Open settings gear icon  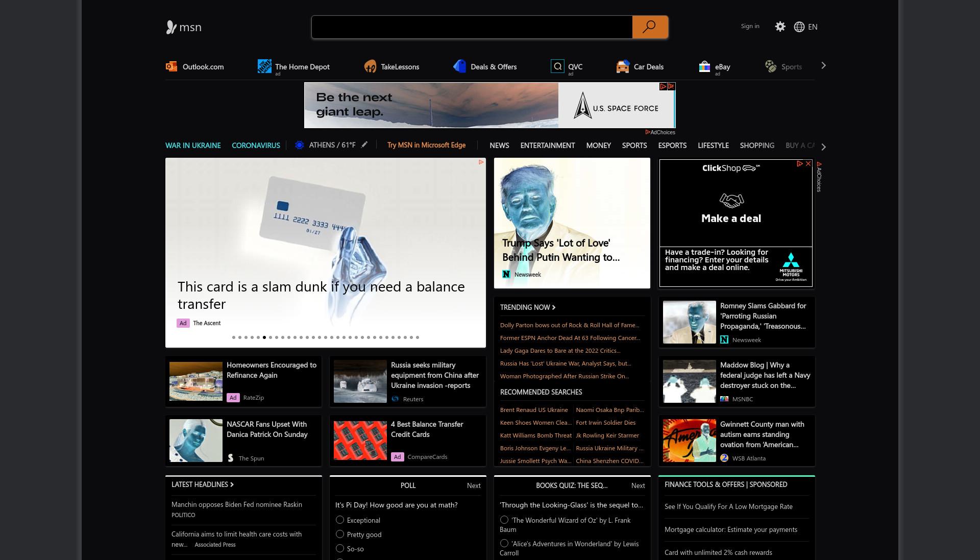tap(780, 27)
